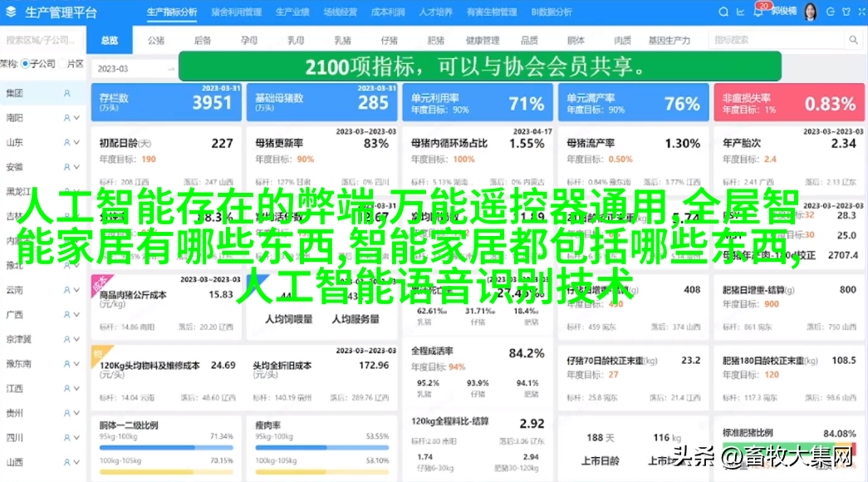Open the notification bell with badge 20
Image resolution: width=868 pixels, height=482 pixels.
(x=758, y=12)
